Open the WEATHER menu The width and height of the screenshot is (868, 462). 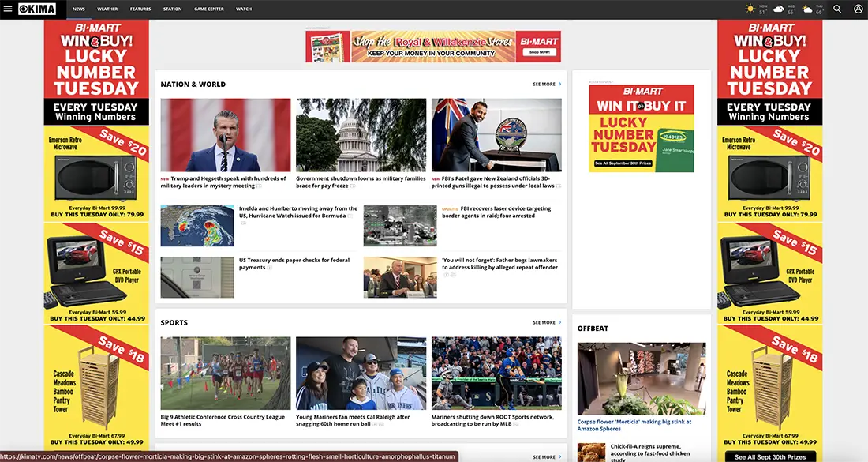(x=107, y=9)
